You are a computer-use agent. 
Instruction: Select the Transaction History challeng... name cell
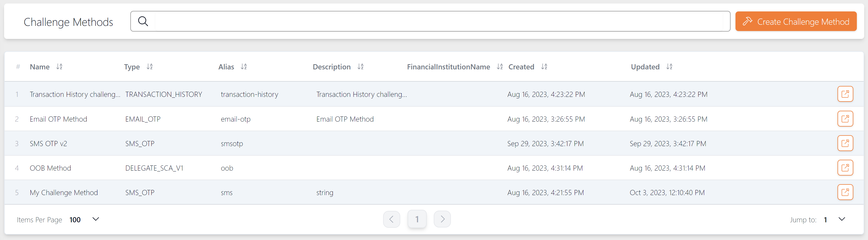(75, 94)
